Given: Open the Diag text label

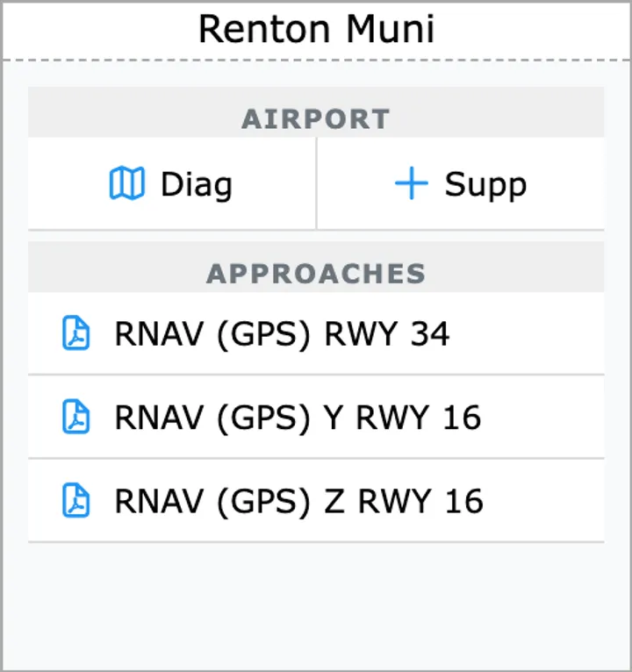Looking at the screenshot, I should (x=196, y=185).
